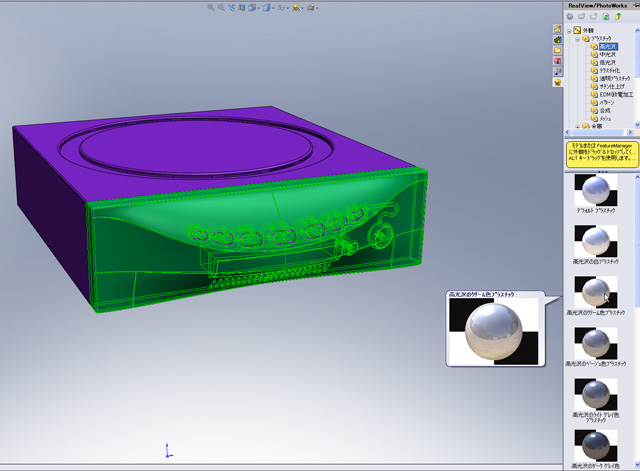Select the RealView/PhotoWorks sphere tab icon
Image resolution: width=640 pixels, height=471 pixels.
558,83
